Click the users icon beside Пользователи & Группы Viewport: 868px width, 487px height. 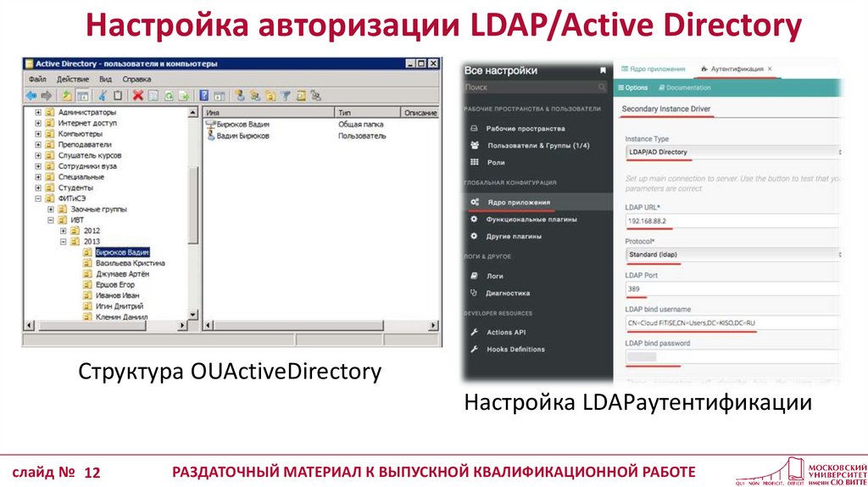(x=475, y=146)
